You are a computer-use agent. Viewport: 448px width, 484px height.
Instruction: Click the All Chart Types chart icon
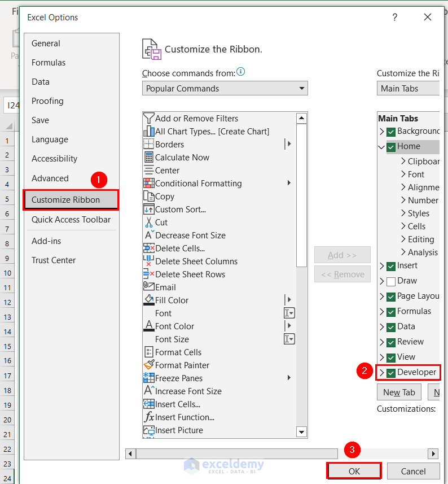click(x=149, y=131)
